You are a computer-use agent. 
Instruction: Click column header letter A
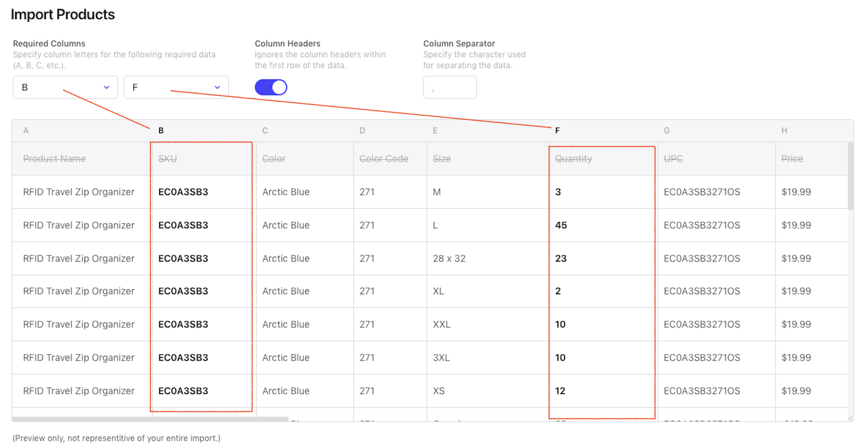26,131
